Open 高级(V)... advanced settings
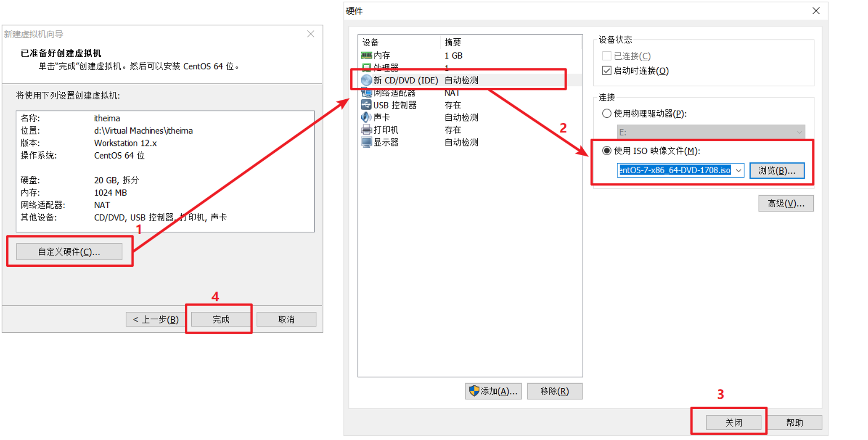The image size is (868, 440). coord(786,203)
